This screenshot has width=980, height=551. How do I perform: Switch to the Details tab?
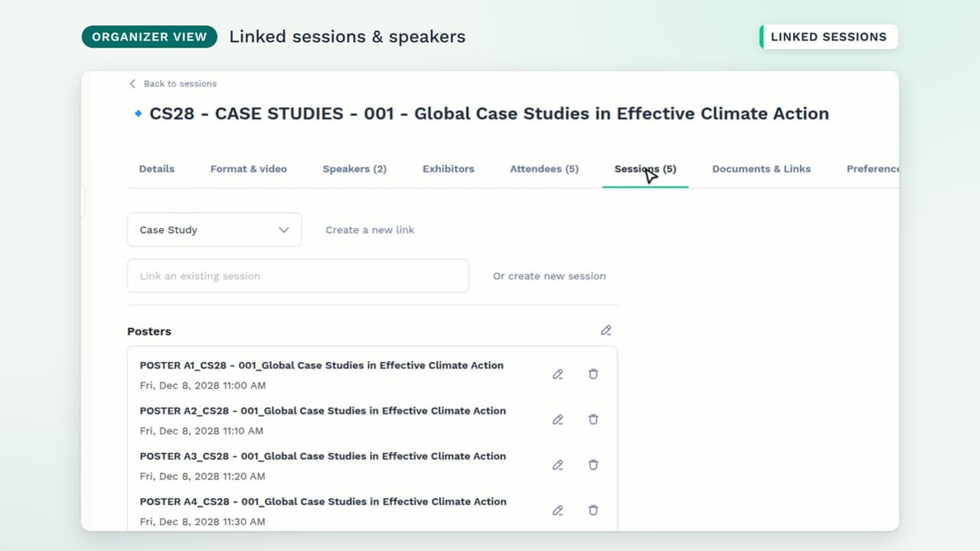click(157, 168)
